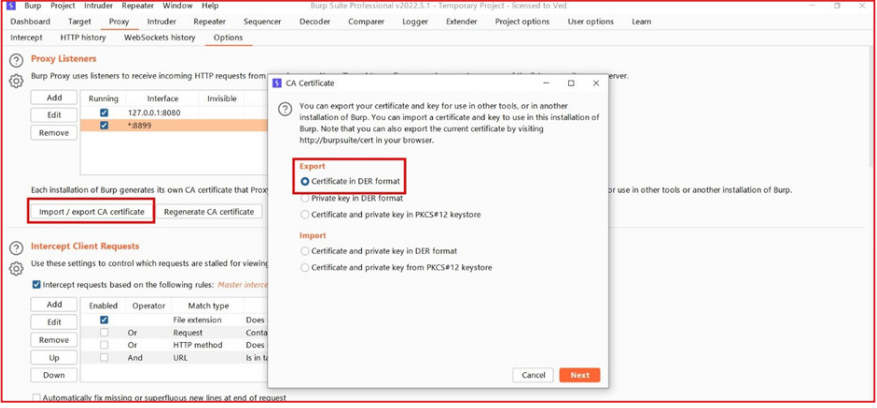The width and height of the screenshot is (877, 408).
Task: Click the Match type column header
Action: coord(208,306)
